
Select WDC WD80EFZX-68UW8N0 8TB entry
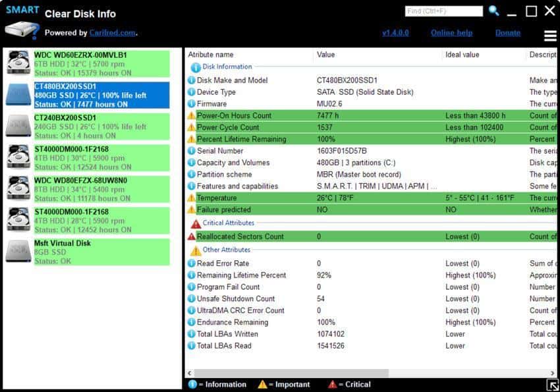(x=101, y=190)
